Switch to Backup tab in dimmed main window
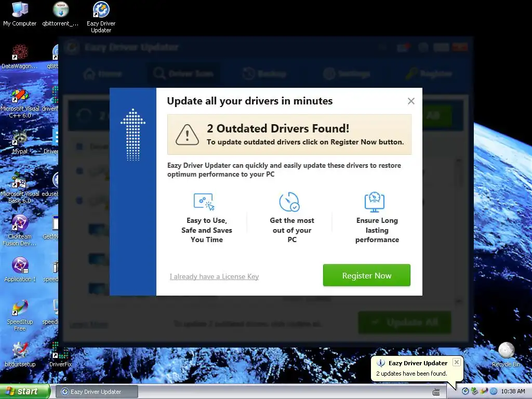 coord(264,74)
